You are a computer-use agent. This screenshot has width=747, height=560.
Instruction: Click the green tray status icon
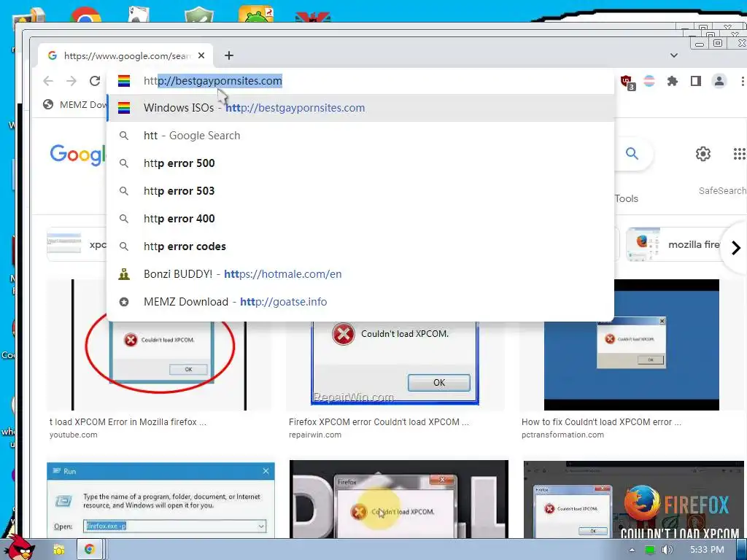click(x=650, y=550)
